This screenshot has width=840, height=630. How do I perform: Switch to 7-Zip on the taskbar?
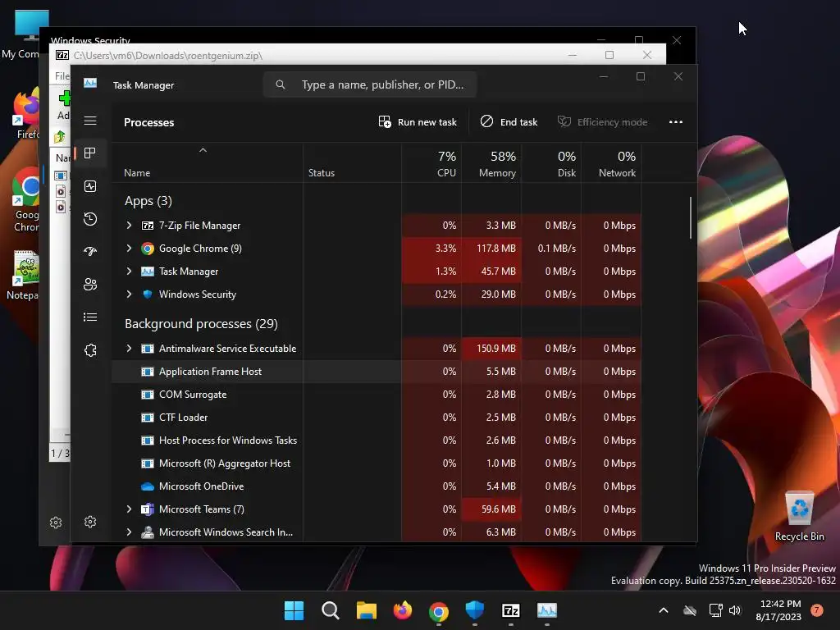click(x=511, y=610)
